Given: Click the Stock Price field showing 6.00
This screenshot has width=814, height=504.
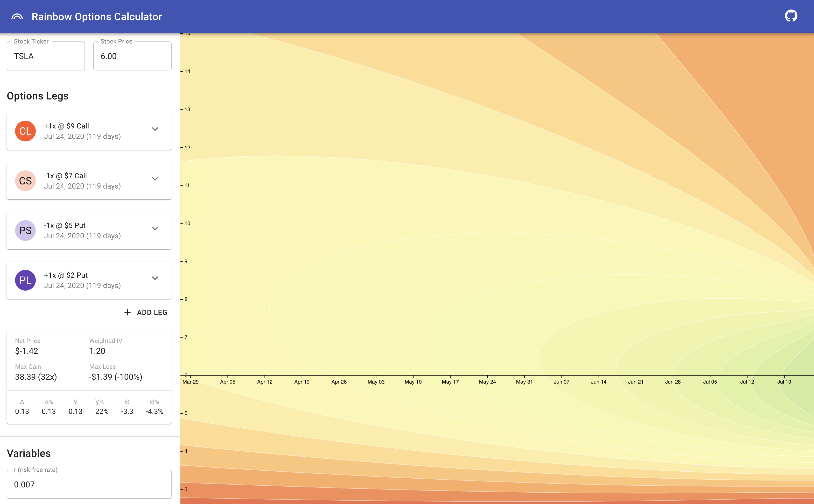Looking at the screenshot, I should [132, 56].
